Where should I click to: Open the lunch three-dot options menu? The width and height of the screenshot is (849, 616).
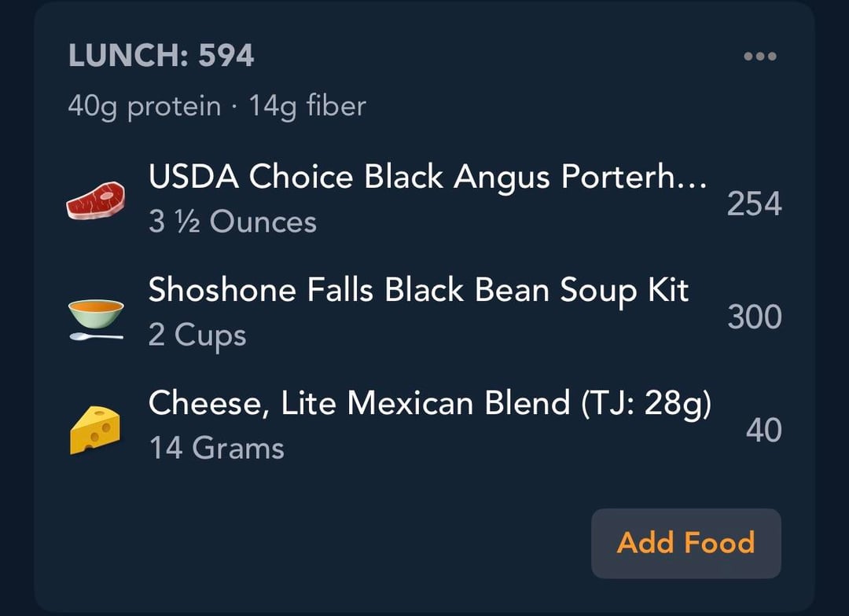[x=759, y=57]
